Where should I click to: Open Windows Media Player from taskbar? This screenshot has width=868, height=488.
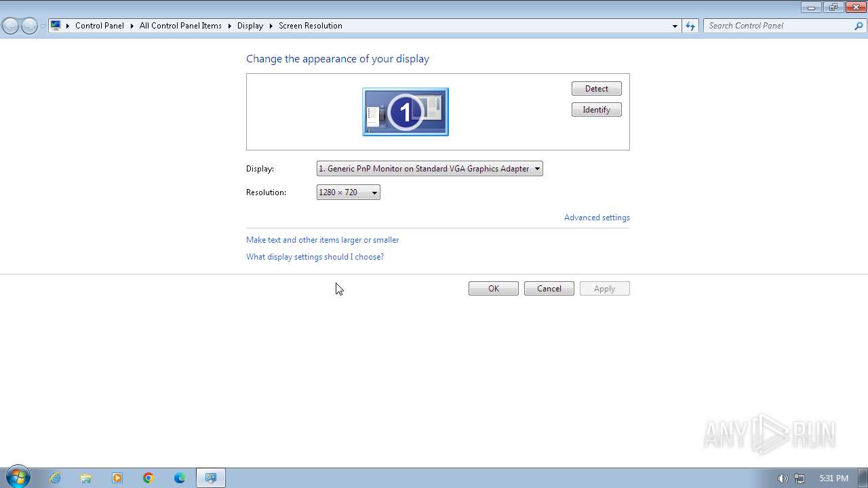[117, 478]
